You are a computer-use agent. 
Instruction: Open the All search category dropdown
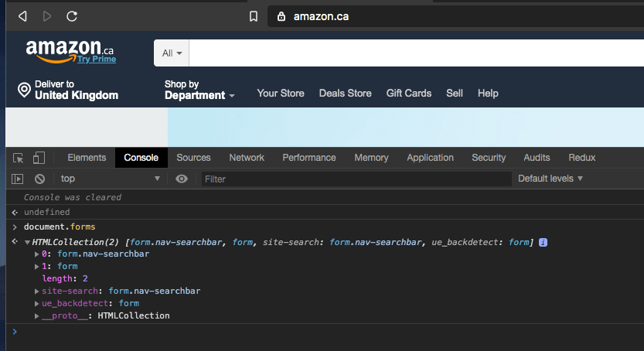[172, 53]
